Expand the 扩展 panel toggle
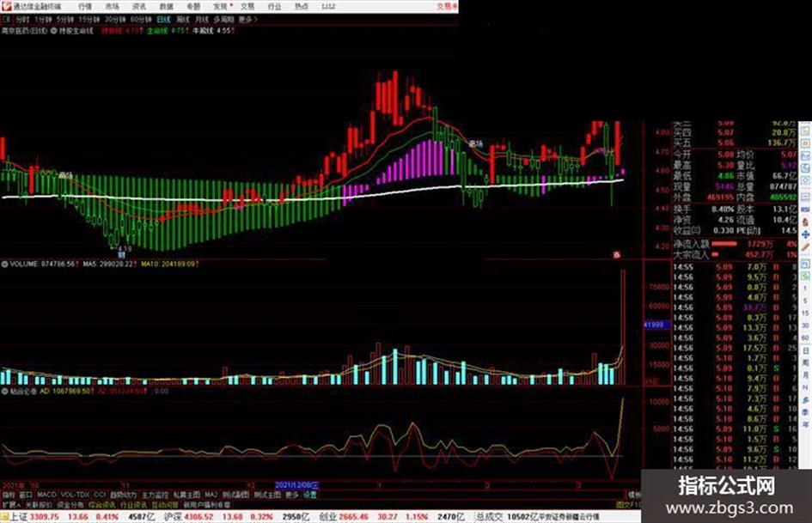Screen dimensions: 812x523 (11, 505)
